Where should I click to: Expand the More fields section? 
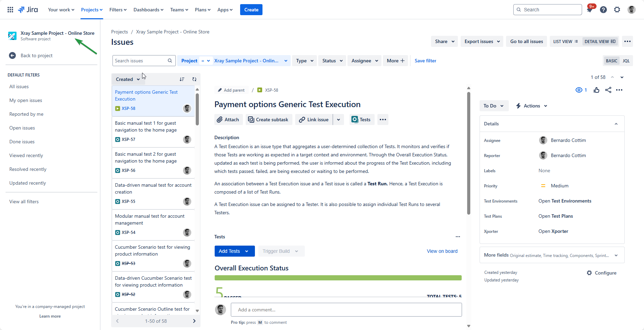point(552,255)
